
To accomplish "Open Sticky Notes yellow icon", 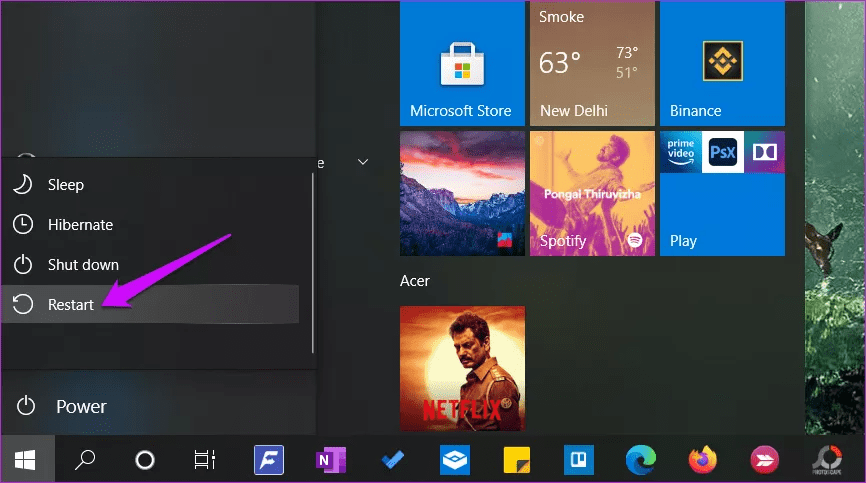I will tap(517, 459).
